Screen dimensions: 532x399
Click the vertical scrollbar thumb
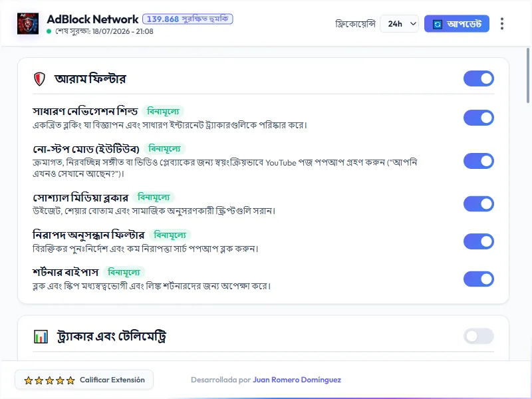click(x=528, y=75)
